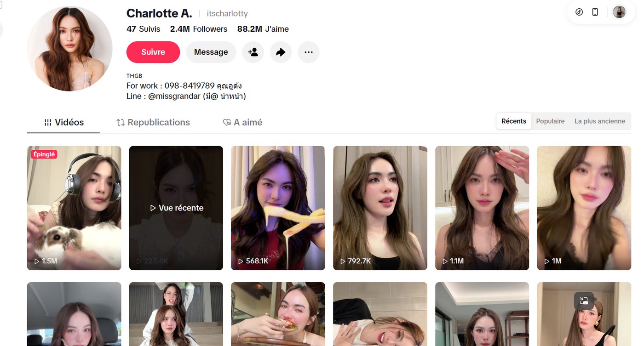Click the 47 Suivis following count
This screenshot has width=644, height=346.
tap(144, 29)
